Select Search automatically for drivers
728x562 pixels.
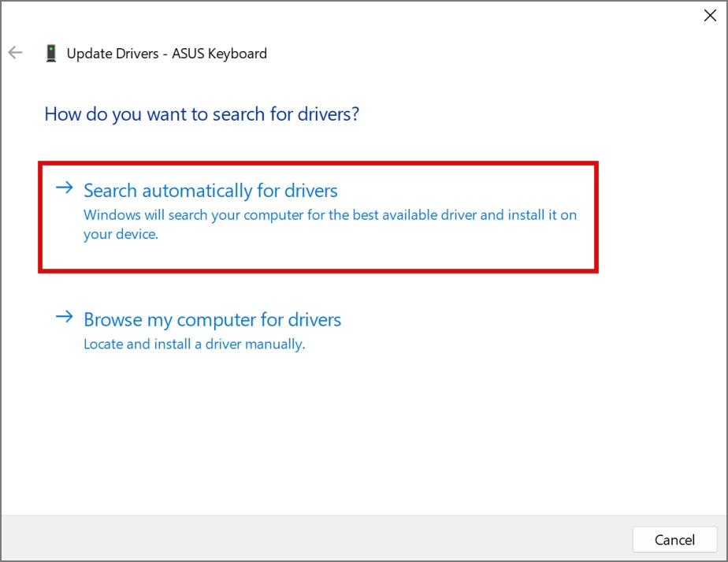210,191
